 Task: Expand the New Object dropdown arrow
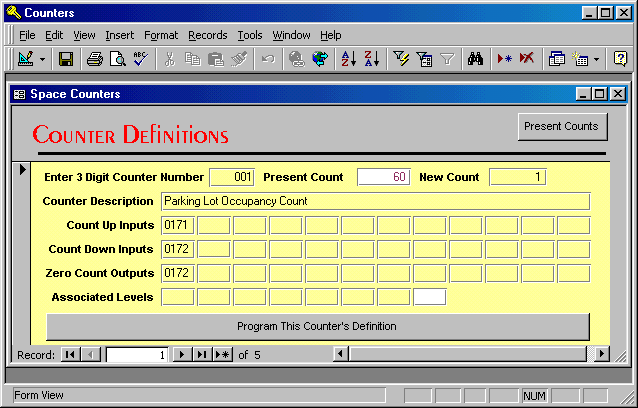[597, 59]
